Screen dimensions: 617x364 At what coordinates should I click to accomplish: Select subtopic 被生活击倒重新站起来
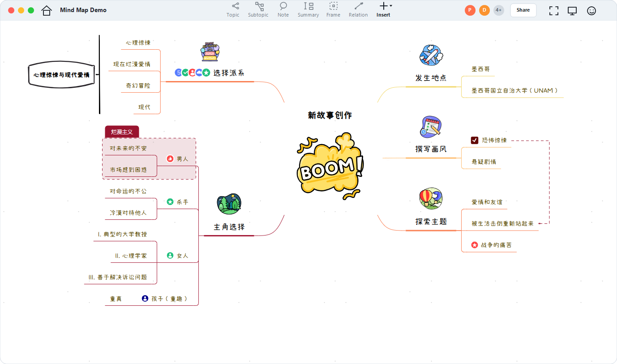click(503, 223)
